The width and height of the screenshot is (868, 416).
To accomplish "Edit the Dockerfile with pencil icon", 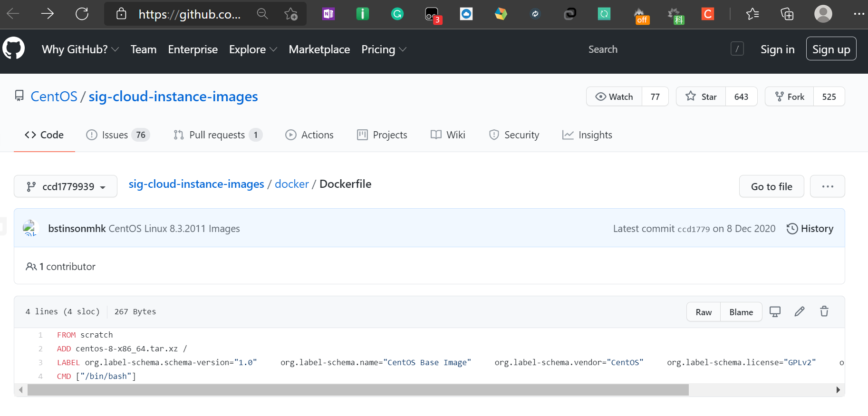I will point(800,312).
